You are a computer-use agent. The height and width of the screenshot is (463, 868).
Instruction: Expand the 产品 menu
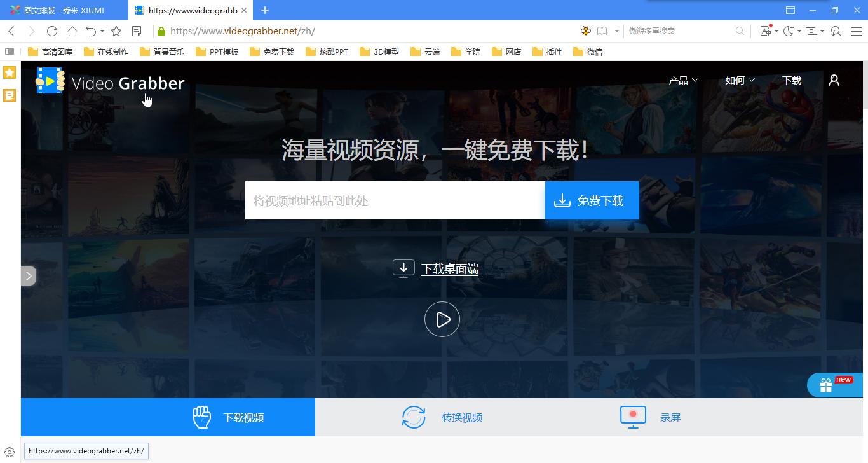click(683, 80)
